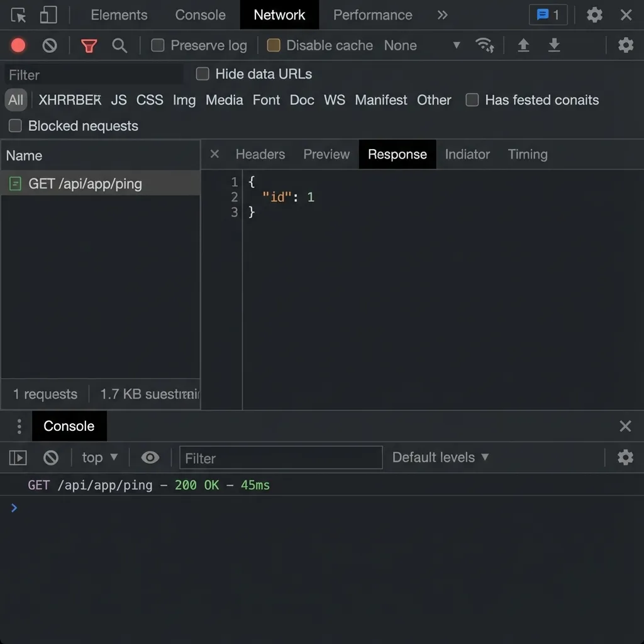Open the Performance panel
The image size is (644, 644).
[372, 14]
